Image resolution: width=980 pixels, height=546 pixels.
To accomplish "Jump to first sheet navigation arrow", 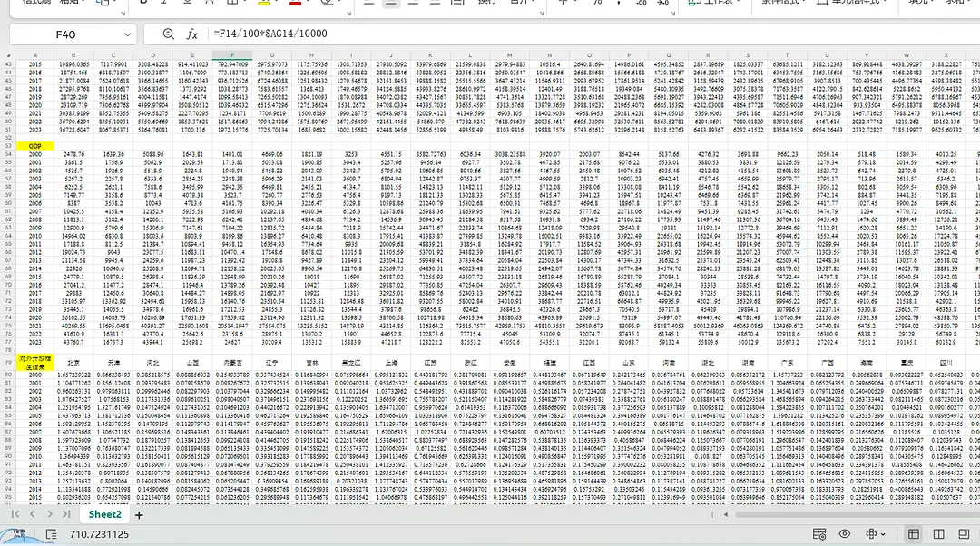I will (x=15, y=514).
